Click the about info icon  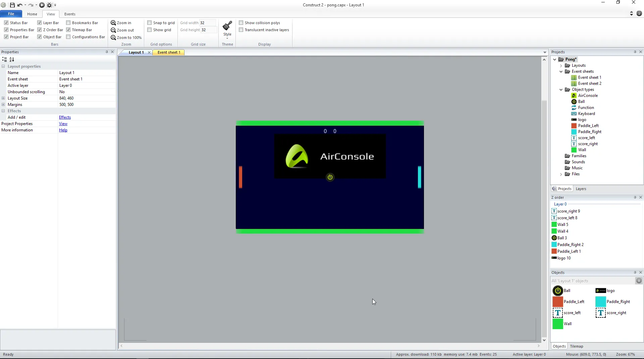pyautogui.click(x=639, y=13)
